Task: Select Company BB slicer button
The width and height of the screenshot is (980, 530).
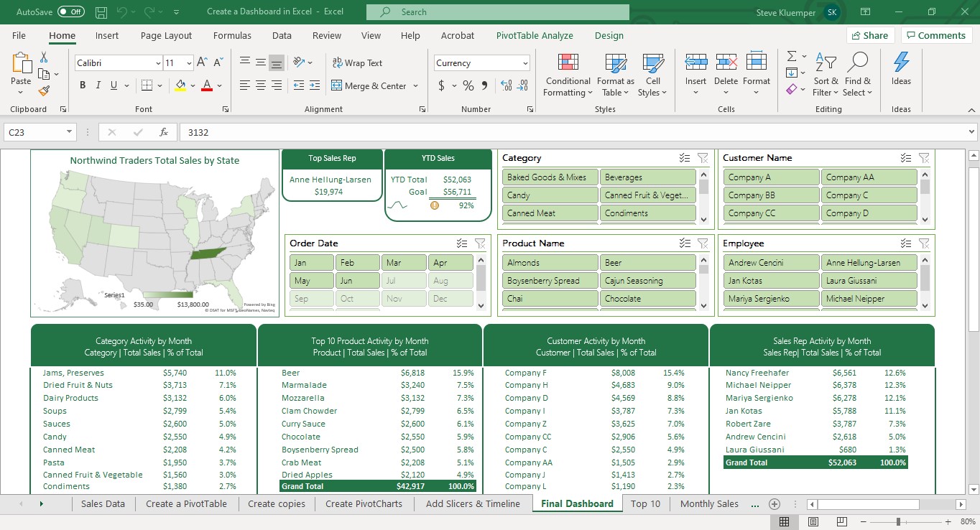Action: pos(771,195)
